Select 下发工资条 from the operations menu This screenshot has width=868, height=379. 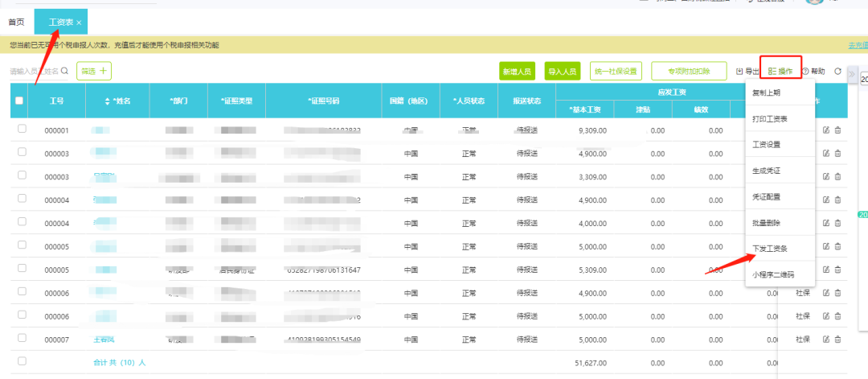(769, 249)
